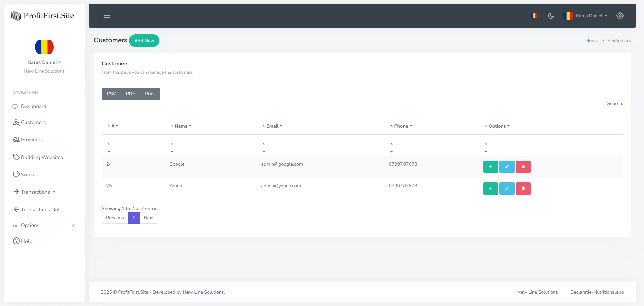Open the Transactions In arrow icon
644x306 pixels.
pyautogui.click(x=15, y=192)
